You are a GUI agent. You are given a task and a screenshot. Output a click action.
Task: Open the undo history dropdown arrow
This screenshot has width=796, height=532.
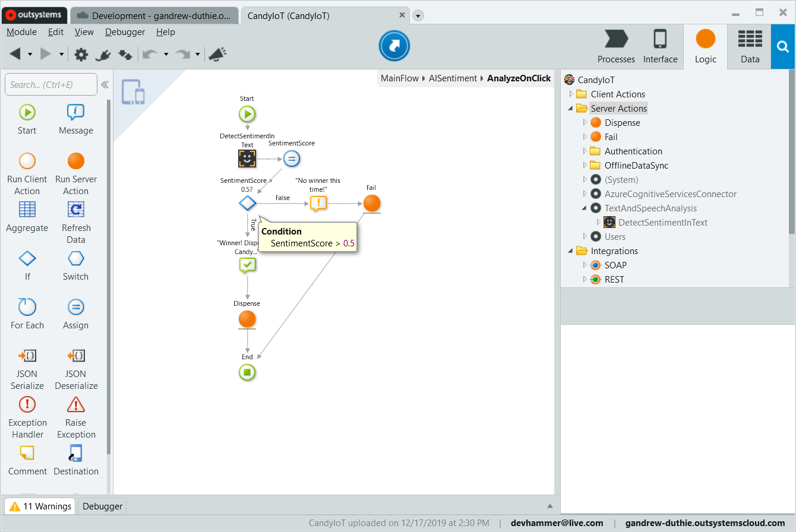click(x=166, y=55)
